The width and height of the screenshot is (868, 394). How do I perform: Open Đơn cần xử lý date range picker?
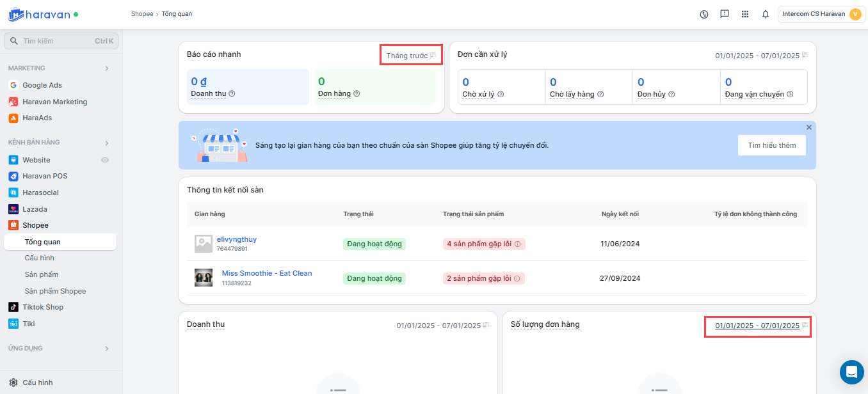pos(761,56)
